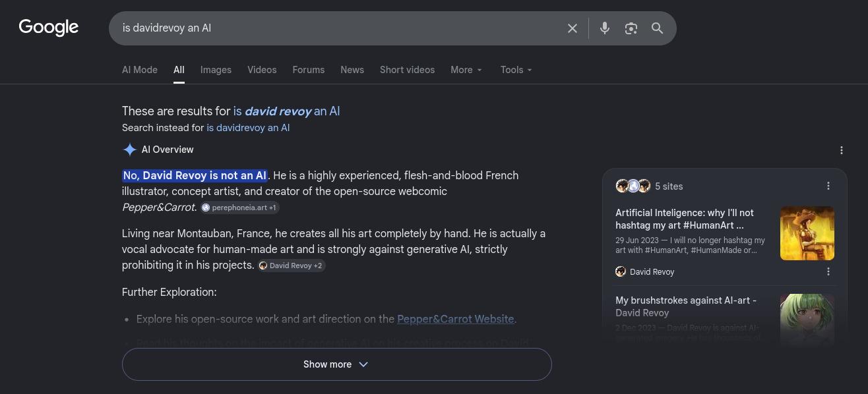Viewport: 868px width, 394px height.
Task: Clear the search query with X icon
Action: [573, 28]
